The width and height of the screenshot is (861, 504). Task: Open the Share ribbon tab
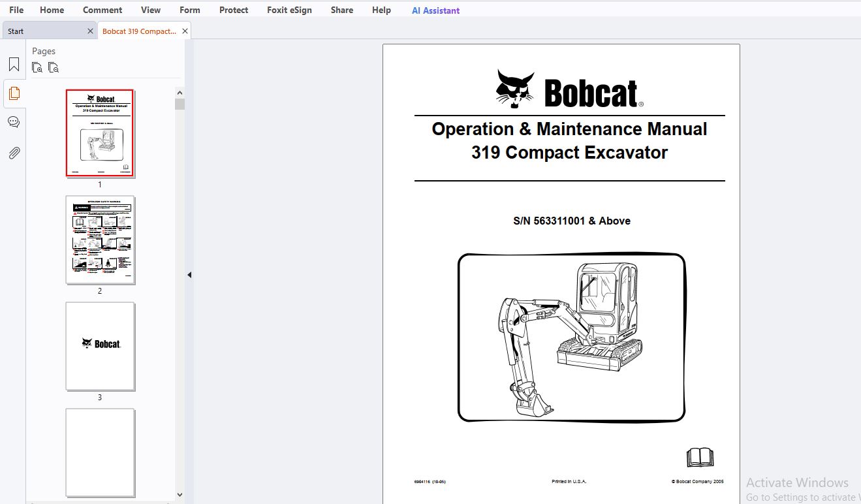click(x=341, y=10)
